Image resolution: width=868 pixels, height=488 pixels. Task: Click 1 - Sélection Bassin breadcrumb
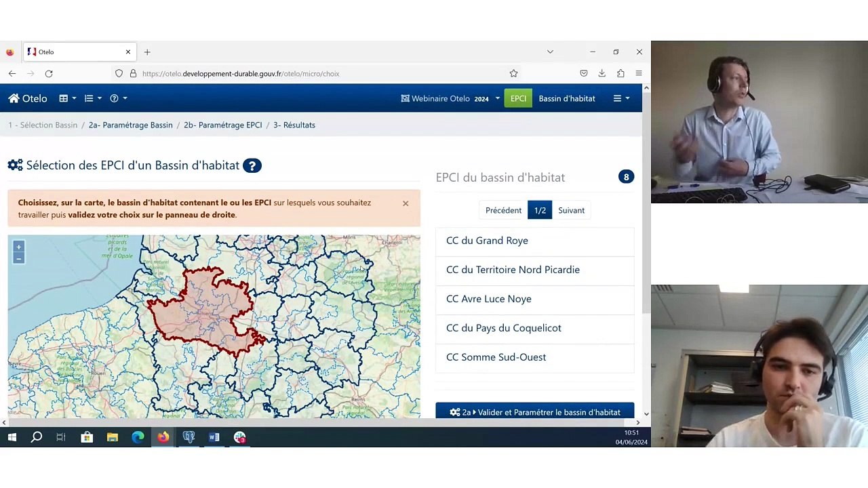(x=43, y=125)
